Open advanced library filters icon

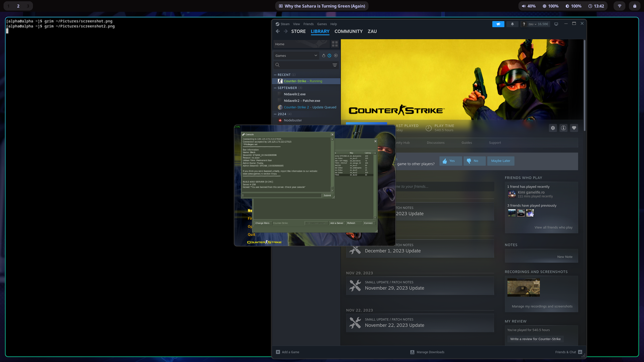(x=335, y=65)
